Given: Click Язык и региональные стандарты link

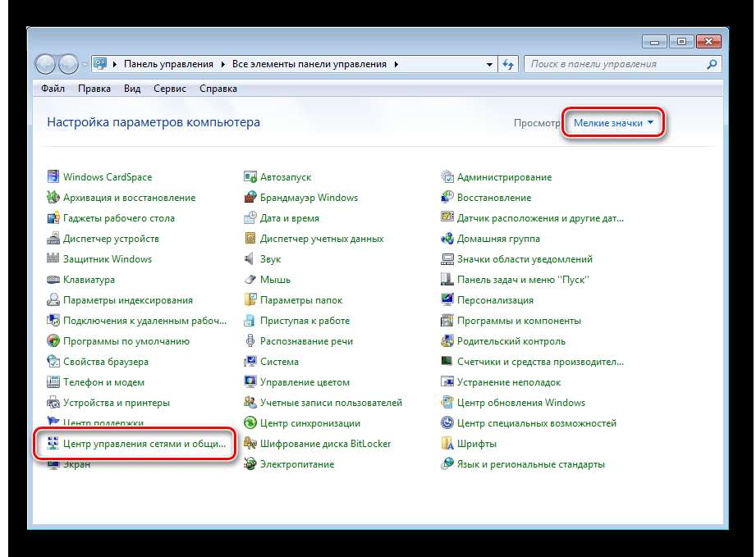Looking at the screenshot, I should pyautogui.click(x=531, y=464).
